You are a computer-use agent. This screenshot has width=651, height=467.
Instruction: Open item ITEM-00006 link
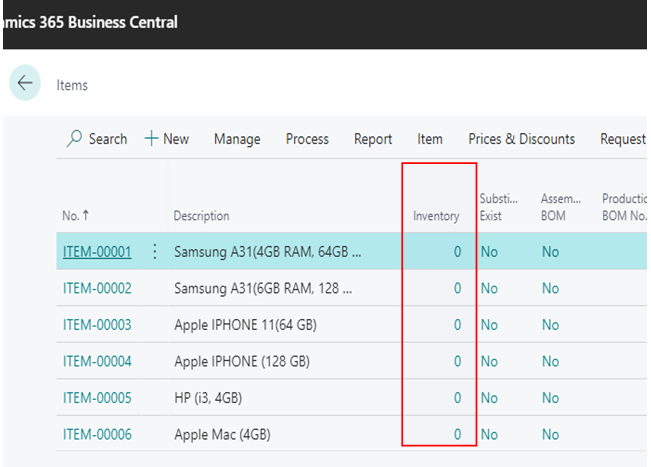pyautogui.click(x=97, y=434)
